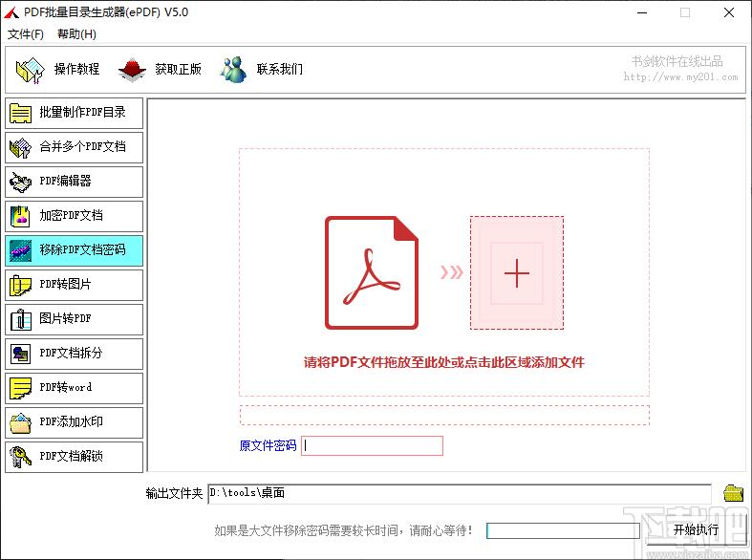Click the PDF文档拆分 icon

pos(20,354)
